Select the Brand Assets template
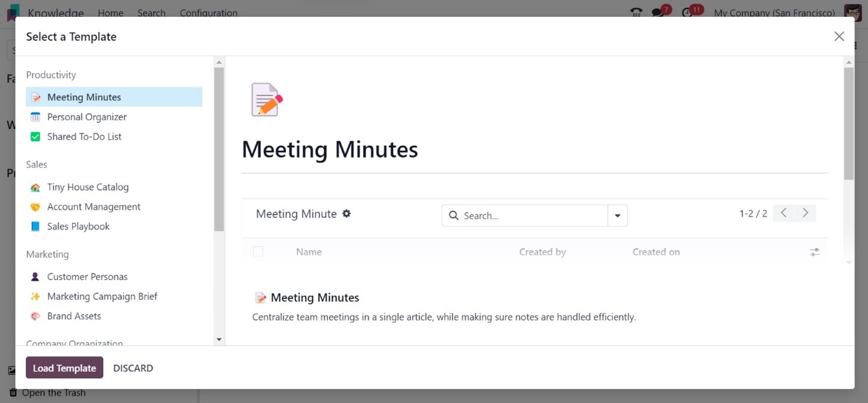 tap(74, 316)
